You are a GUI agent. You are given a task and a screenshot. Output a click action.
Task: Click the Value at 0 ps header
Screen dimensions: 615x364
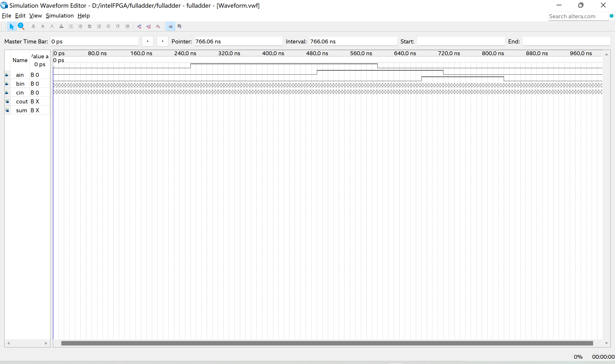click(x=40, y=60)
